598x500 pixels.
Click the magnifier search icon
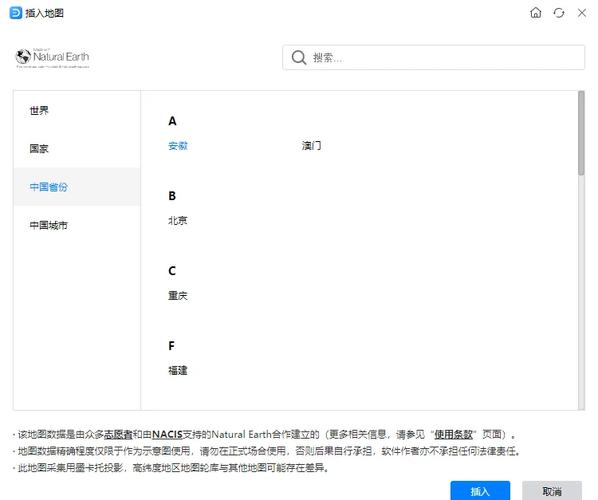[x=299, y=58]
